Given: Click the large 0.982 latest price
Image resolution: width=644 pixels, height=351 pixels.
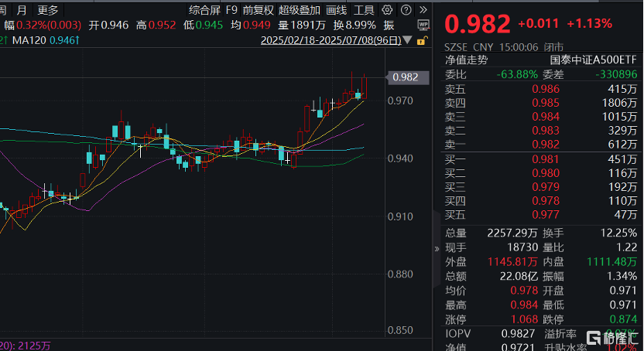Looking at the screenshot, I should pyautogui.click(x=478, y=24).
